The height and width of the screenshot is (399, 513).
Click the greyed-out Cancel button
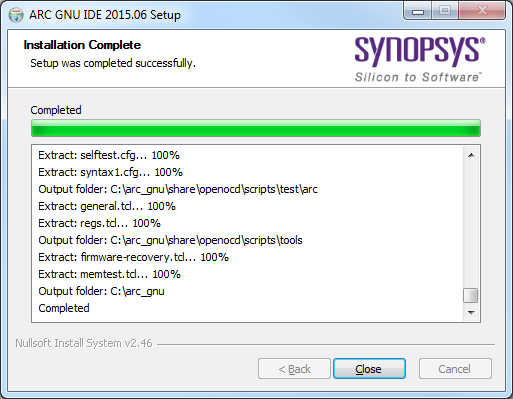pyautogui.click(x=455, y=369)
